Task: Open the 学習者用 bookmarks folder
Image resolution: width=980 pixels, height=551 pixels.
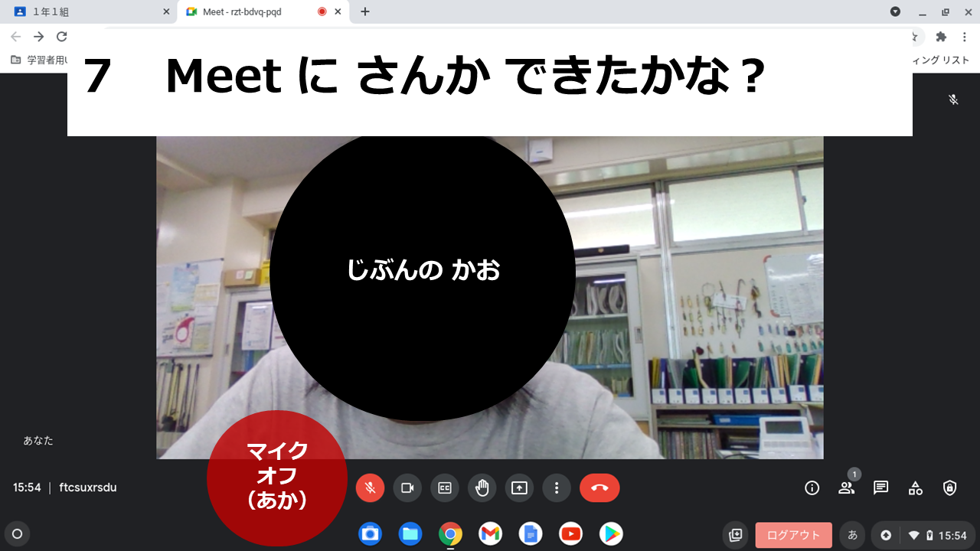Action: click(x=39, y=60)
